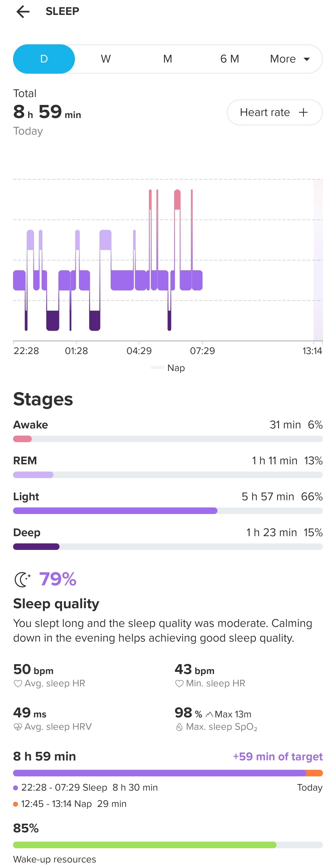Click the heart icon for Min. sleep HR
Image resolution: width=336 pixels, height=868 pixels.
coord(179,683)
